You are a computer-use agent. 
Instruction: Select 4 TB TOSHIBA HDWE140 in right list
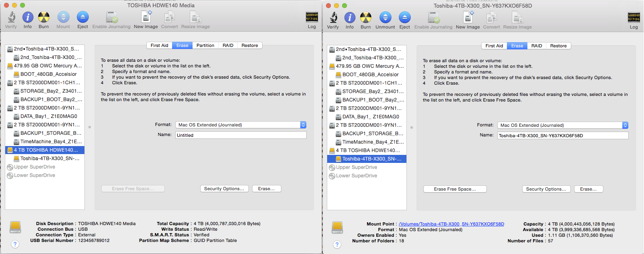(367, 150)
